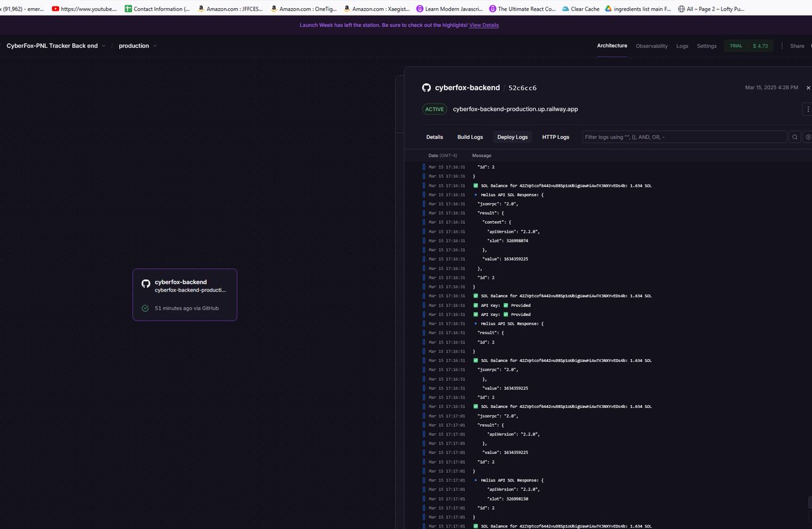The image size is (812, 529).
Task: Open the cyberfox-backend-production.up.railway.app link
Action: click(515, 109)
